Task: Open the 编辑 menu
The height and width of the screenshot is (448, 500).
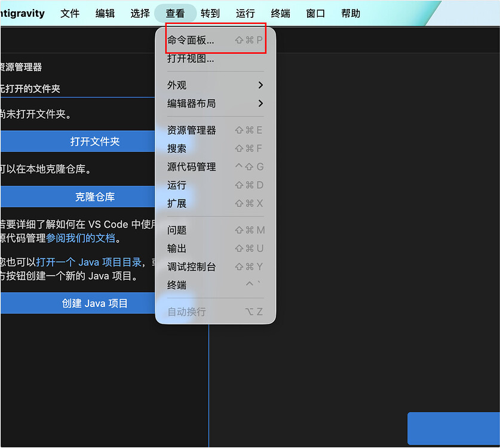Action: [x=105, y=13]
